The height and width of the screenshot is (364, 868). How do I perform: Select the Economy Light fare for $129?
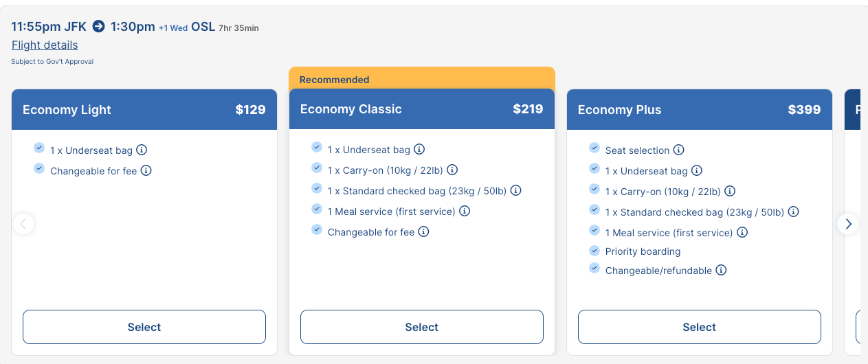144,327
